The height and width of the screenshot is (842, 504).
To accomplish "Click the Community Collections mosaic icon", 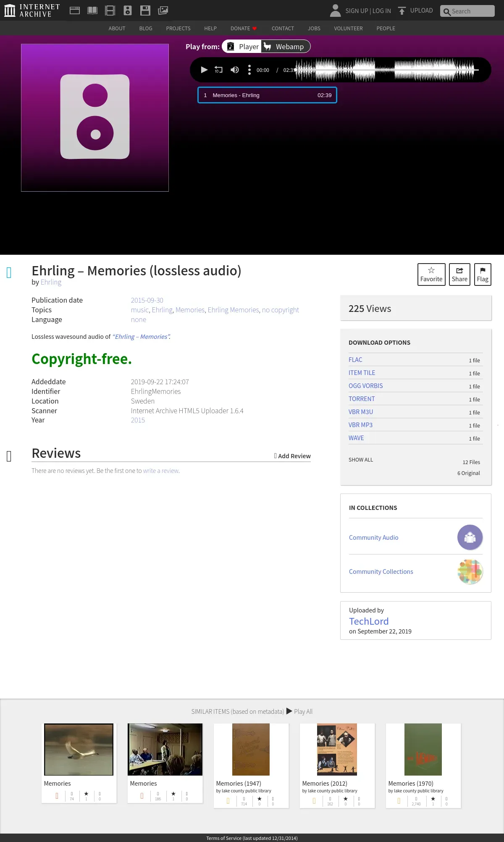I will pos(470,572).
